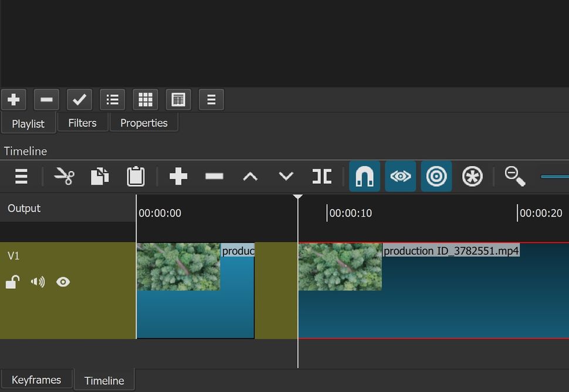The width and height of the screenshot is (569, 392).
Task: Toggle scrub while dragging
Action: pyautogui.click(x=400, y=176)
